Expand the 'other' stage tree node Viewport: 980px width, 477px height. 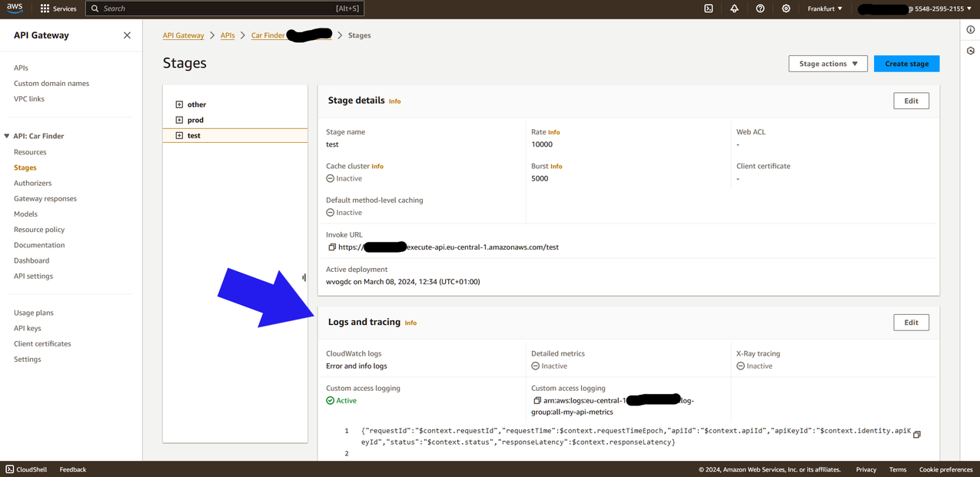pyautogui.click(x=179, y=104)
